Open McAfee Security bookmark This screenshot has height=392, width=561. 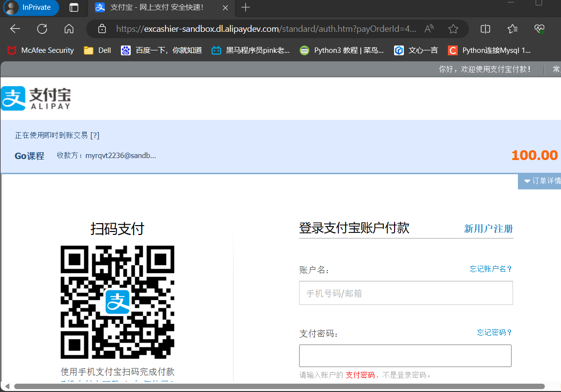pos(41,50)
